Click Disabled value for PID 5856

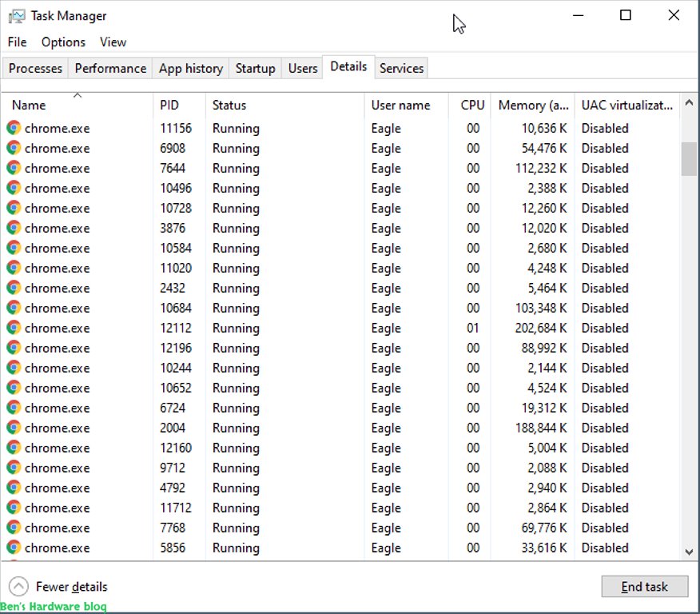coord(605,548)
